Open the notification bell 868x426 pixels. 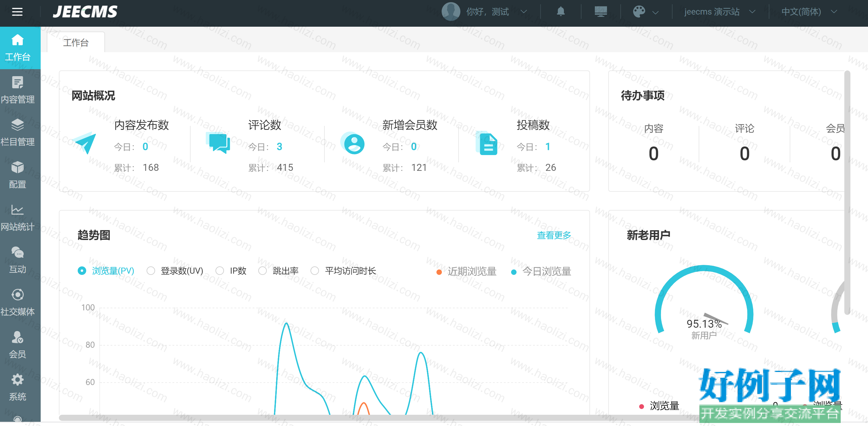560,12
